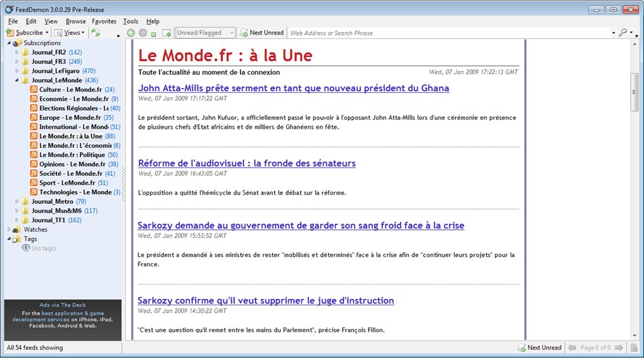
Task: Collapse the Tags node
Action: (x=9, y=239)
